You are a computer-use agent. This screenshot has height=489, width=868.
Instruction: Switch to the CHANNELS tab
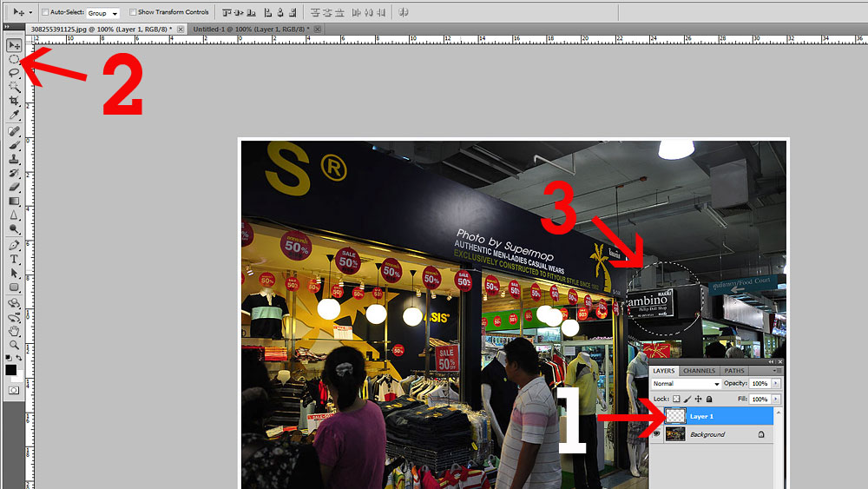click(699, 371)
